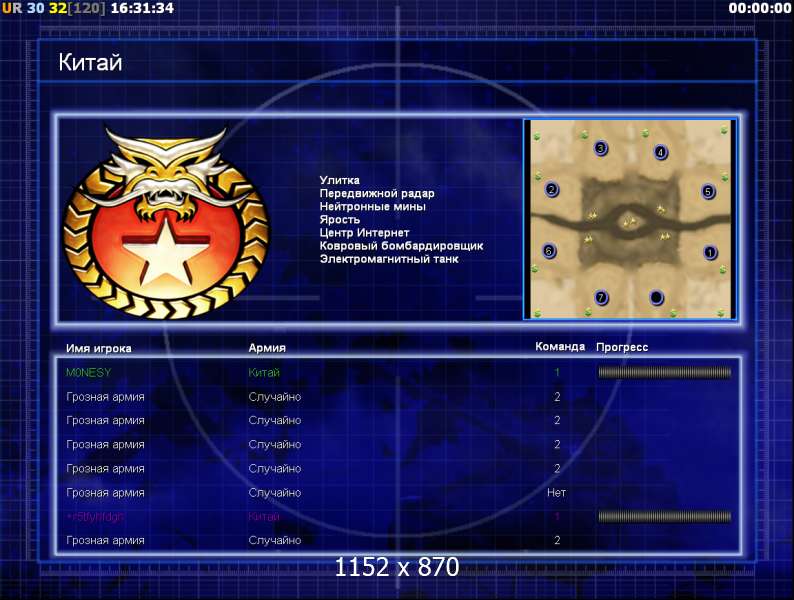The image size is (794, 600).
Task: Click the "Имя игрока" column header
Action: click(x=99, y=348)
